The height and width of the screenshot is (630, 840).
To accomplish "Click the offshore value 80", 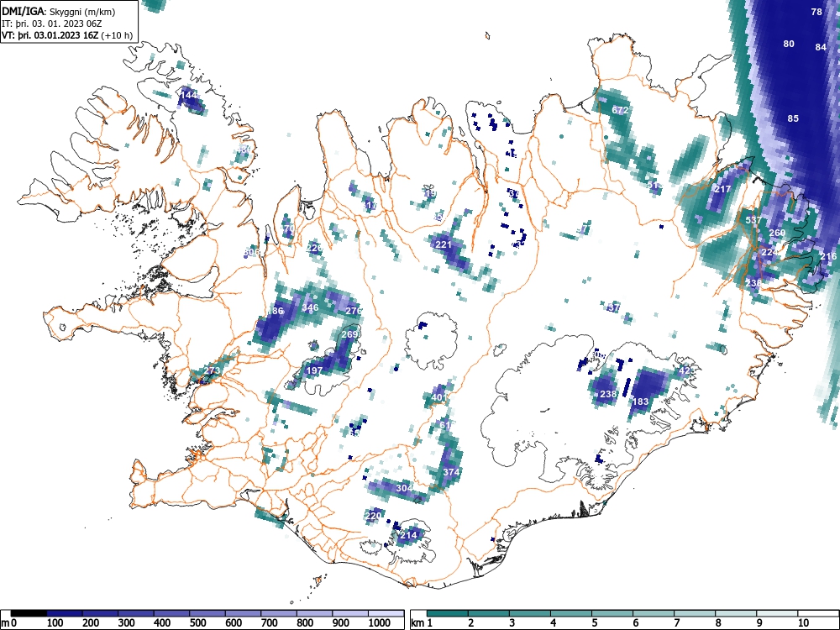I will click(x=789, y=44).
